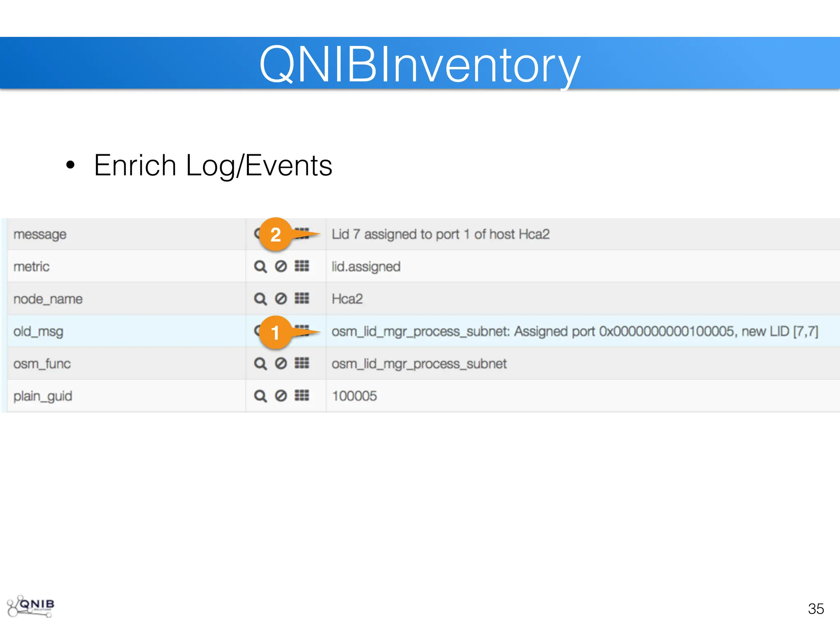This screenshot has width=840, height=630.
Task: Toggle column grid icon for plain_guid
Action: click(x=302, y=395)
